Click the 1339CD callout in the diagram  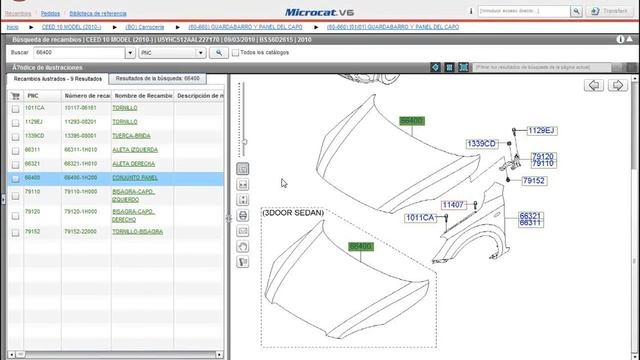click(482, 144)
